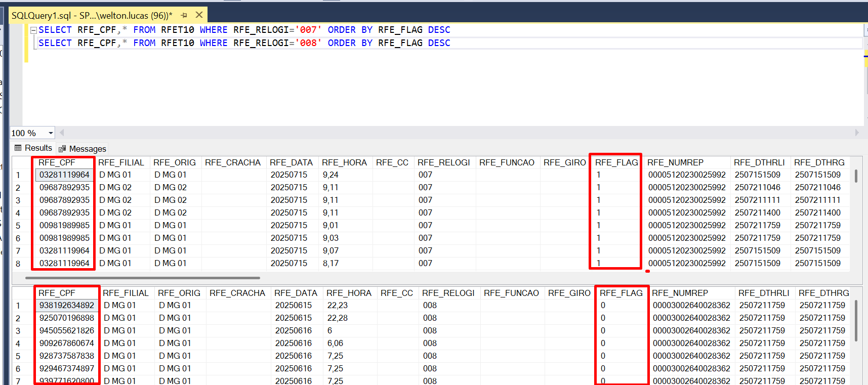
Task: Open the 100 % zoom dropdown
Action: click(51, 133)
